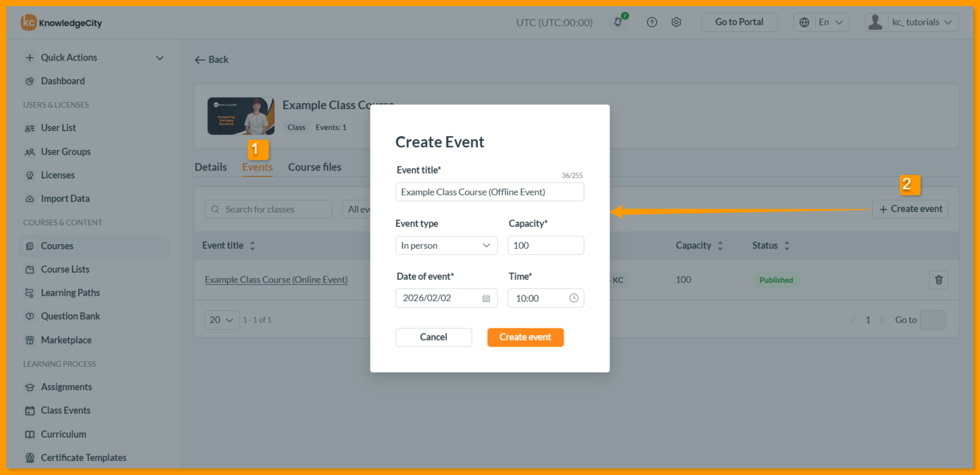Click the Capacity input field
Viewport: 980px width, 475px height.
coord(546,245)
